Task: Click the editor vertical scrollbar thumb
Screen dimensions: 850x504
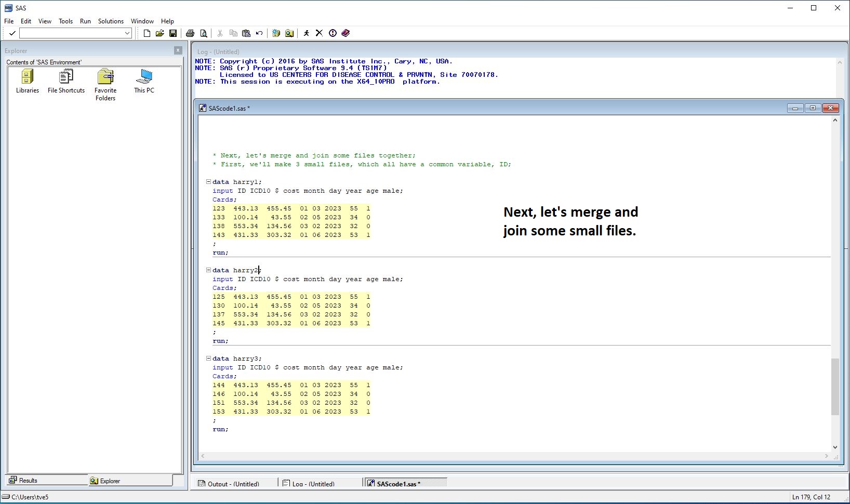Action: [835, 387]
